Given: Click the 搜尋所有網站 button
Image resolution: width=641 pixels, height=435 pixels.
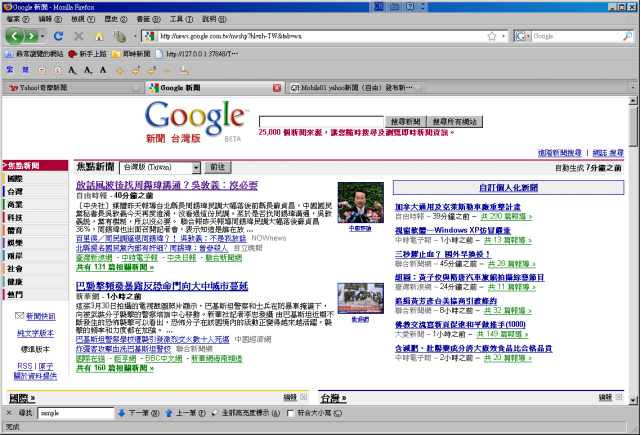Looking at the screenshot, I should click(x=455, y=121).
